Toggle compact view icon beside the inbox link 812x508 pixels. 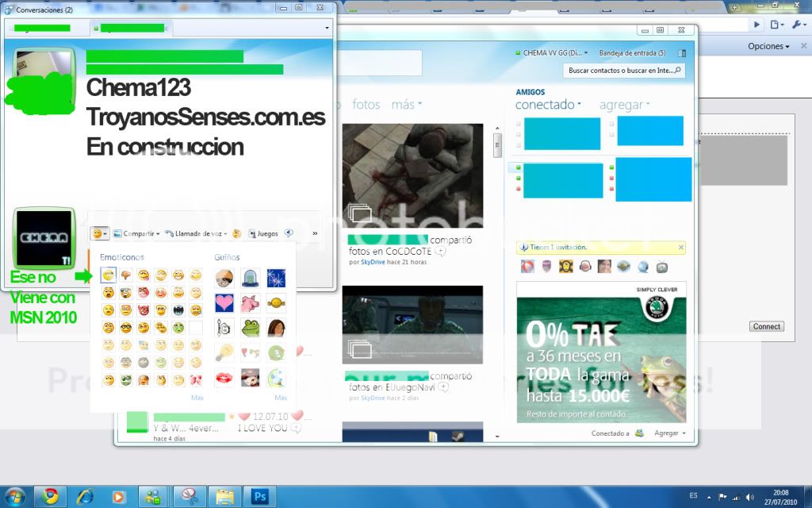(681, 53)
